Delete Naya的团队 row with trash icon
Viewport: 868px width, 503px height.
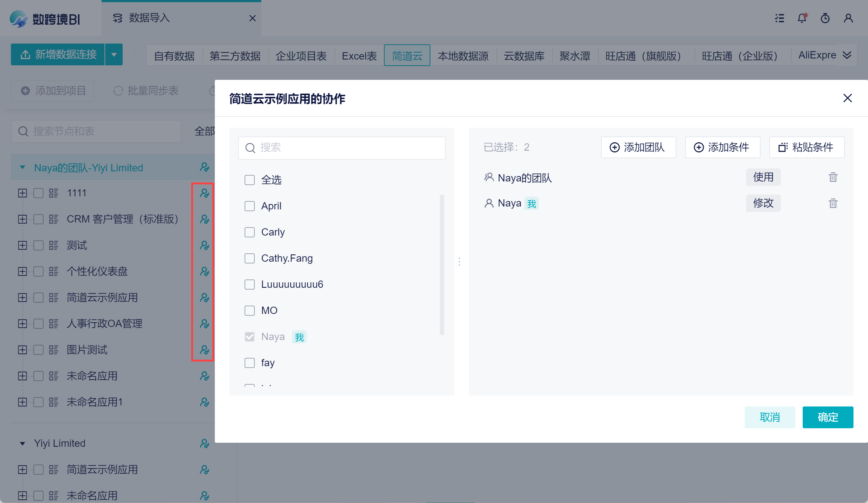point(833,177)
